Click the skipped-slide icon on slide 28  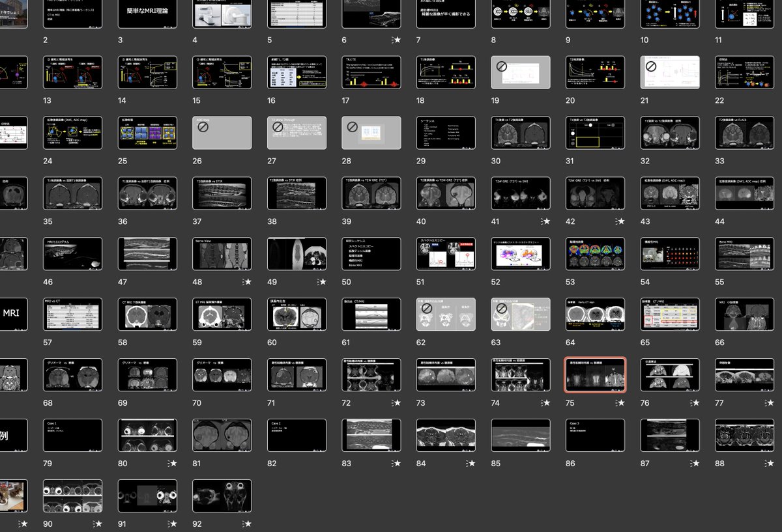353,128
